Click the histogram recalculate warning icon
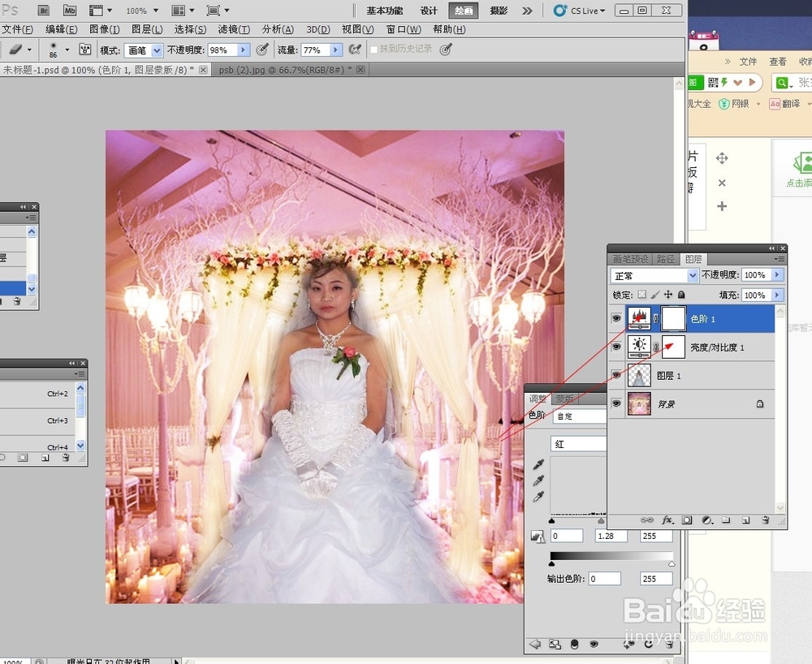812x664 pixels. (x=538, y=537)
